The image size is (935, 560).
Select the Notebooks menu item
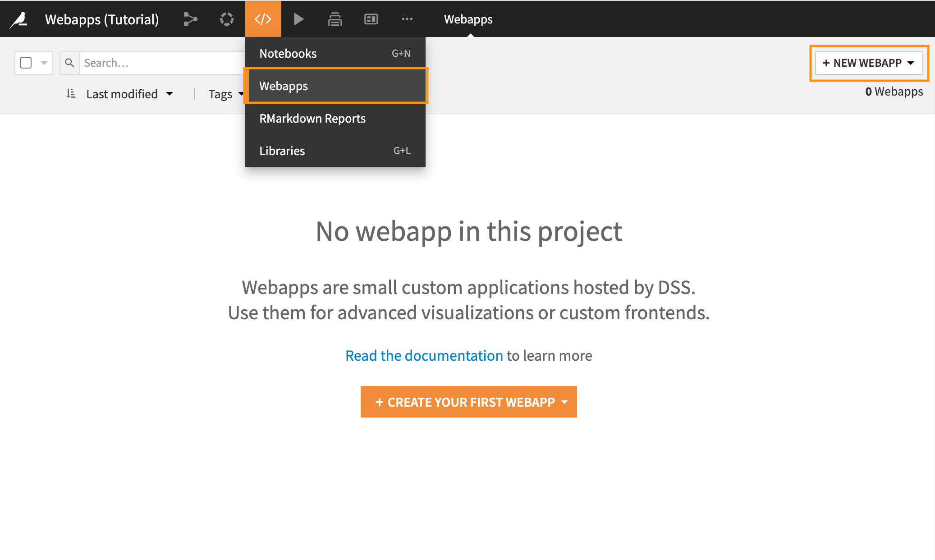pyautogui.click(x=288, y=53)
